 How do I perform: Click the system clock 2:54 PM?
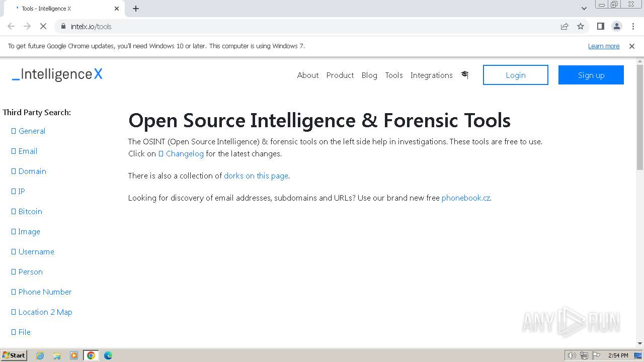(618, 355)
